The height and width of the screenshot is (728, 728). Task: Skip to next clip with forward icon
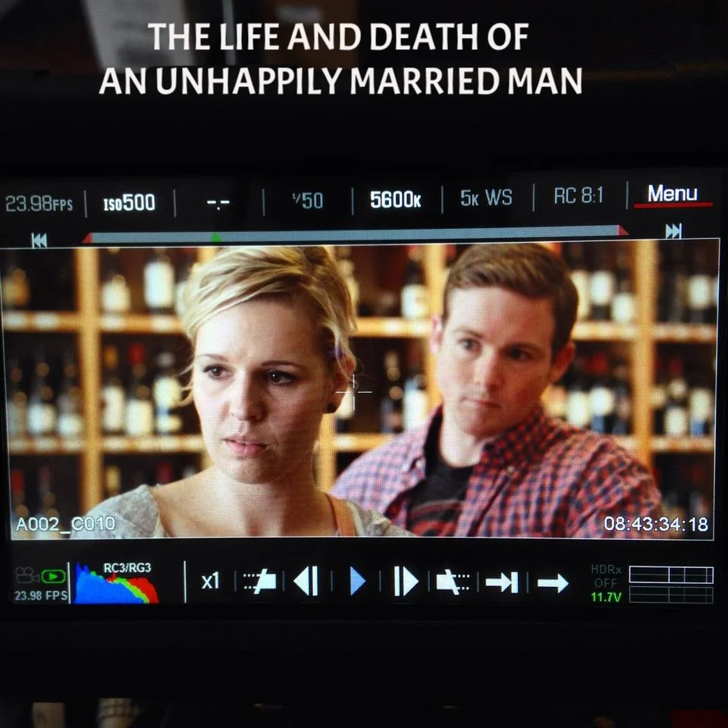673,231
